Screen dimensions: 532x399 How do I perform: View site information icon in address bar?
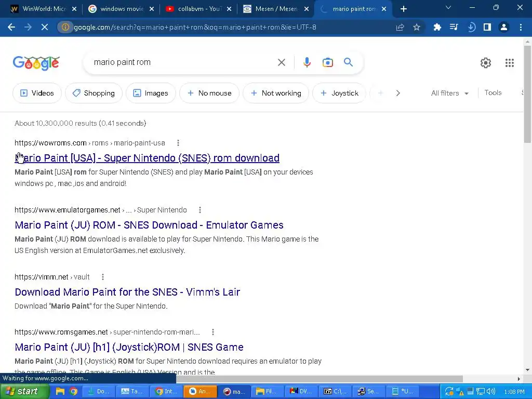[65, 27]
